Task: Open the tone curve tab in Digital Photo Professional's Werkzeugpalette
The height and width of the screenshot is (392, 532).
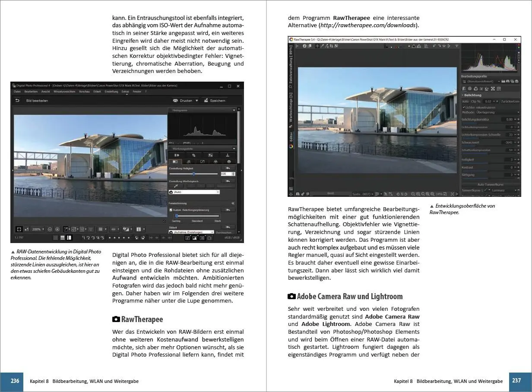Action: tap(203, 161)
